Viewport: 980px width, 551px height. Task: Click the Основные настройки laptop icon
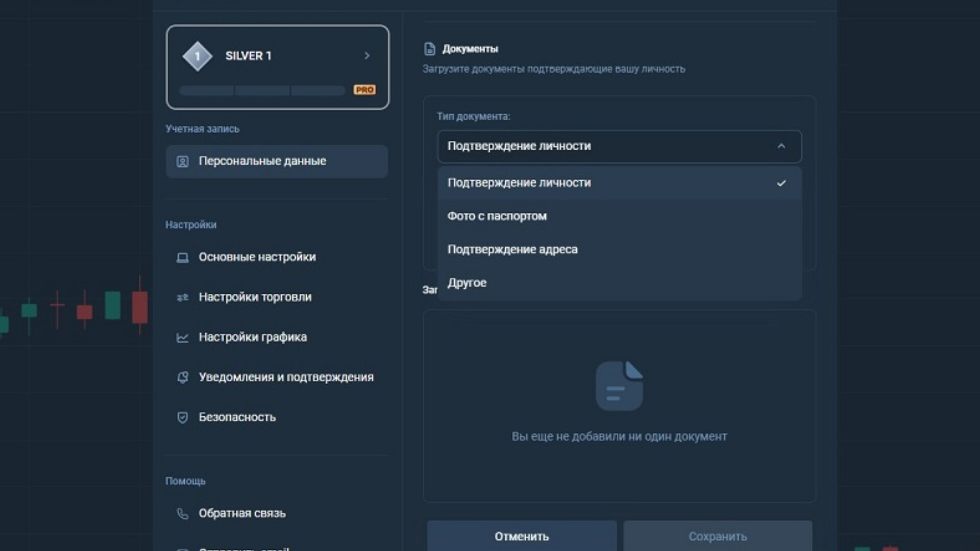(182, 258)
